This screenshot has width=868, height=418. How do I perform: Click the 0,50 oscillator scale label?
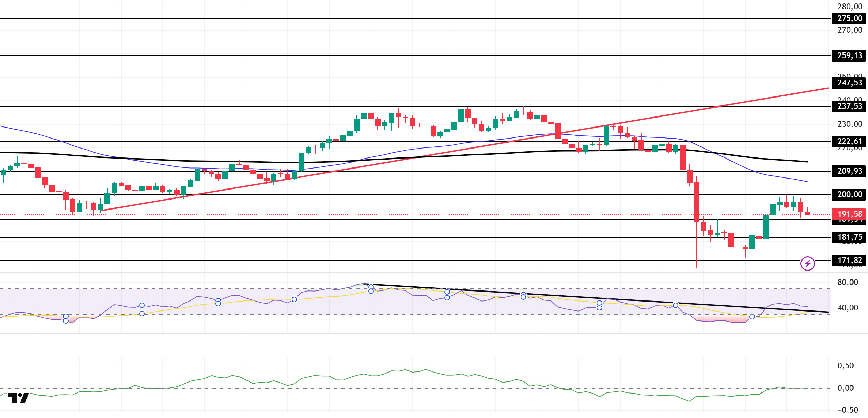point(846,366)
